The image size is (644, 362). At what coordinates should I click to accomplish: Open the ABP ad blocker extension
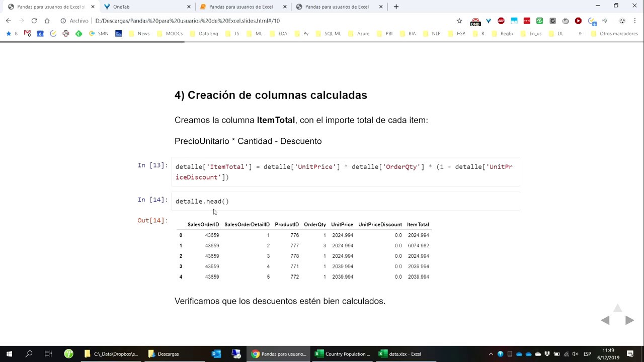[501, 21]
